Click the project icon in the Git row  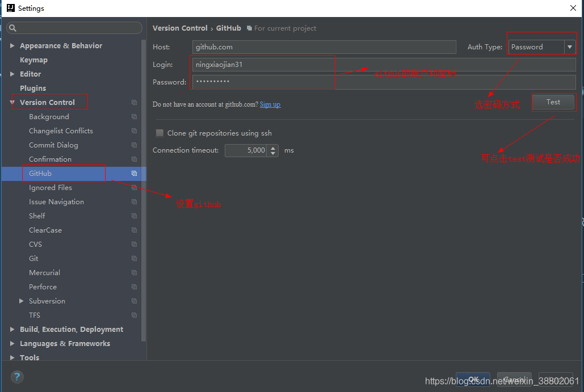[x=134, y=258]
